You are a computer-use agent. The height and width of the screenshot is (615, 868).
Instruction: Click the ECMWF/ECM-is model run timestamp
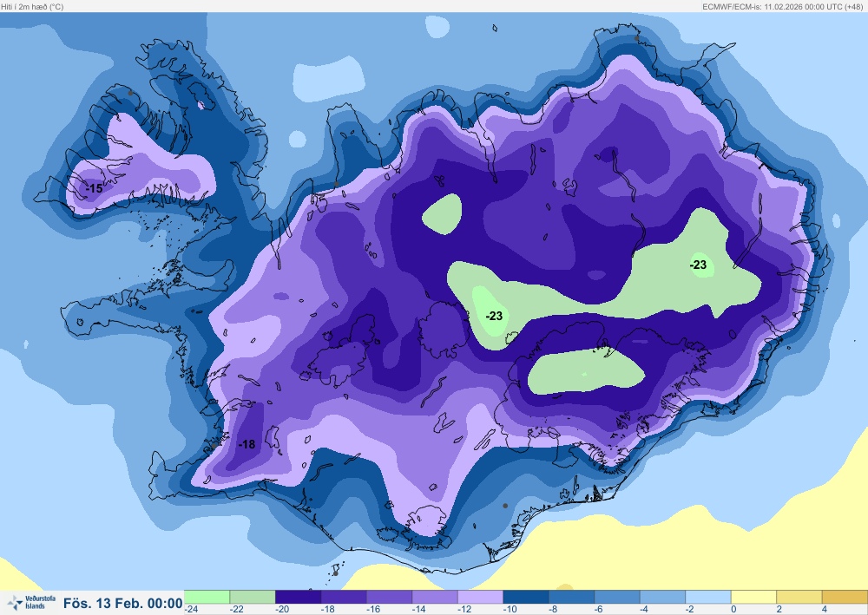tap(783, 7)
